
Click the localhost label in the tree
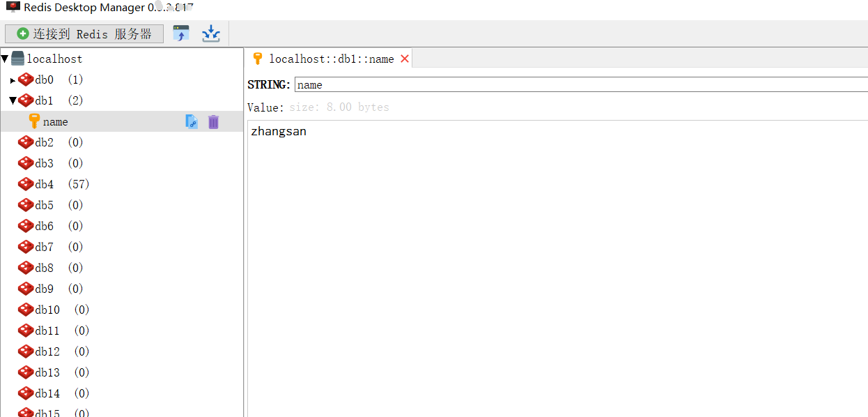pyautogui.click(x=54, y=59)
